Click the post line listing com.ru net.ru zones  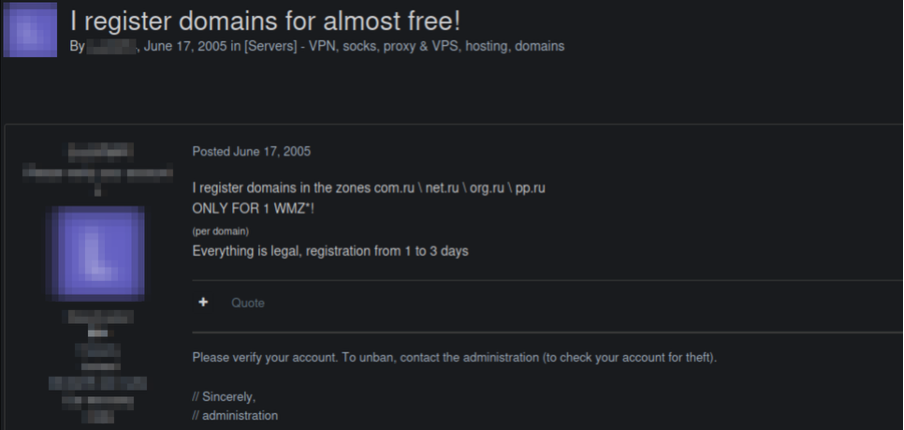click(368, 188)
